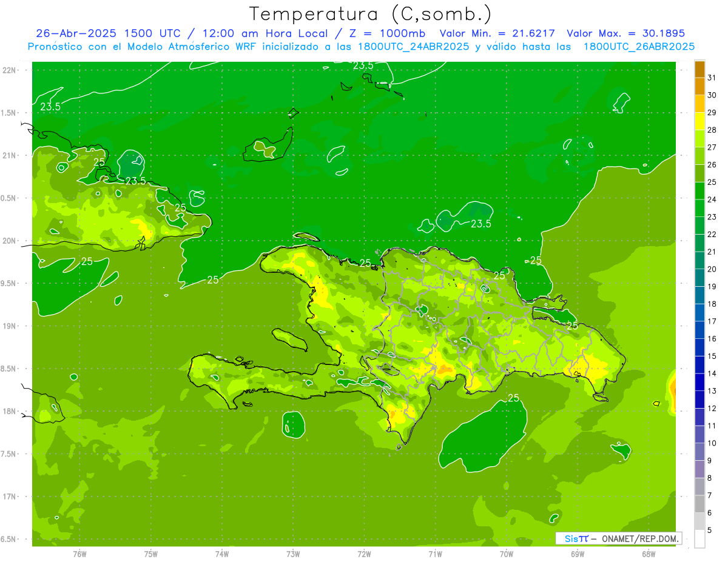
Task: Click the yellow colorbar swatch between 28 and 29
Action: pyautogui.click(x=699, y=121)
